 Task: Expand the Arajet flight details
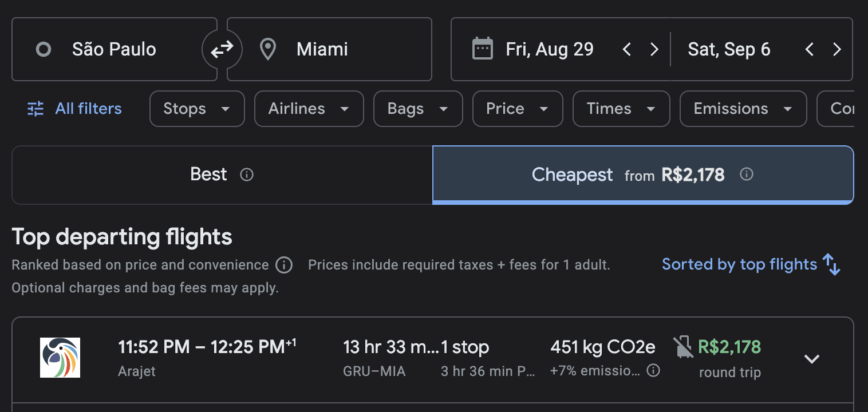812,359
